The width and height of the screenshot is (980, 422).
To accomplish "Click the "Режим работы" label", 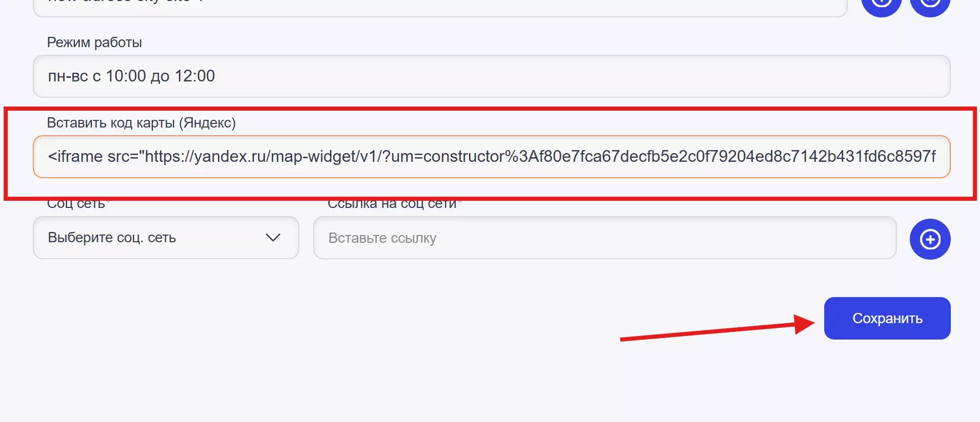I will [x=94, y=43].
